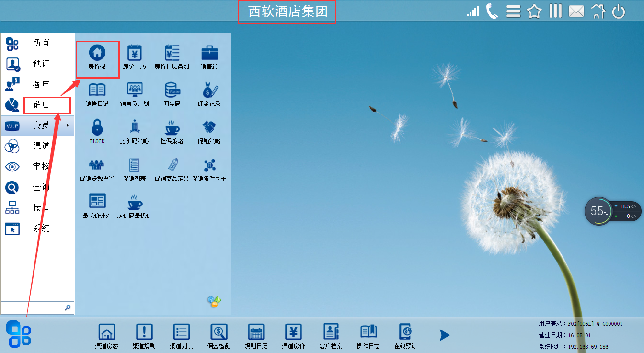
Task: Open 渠道房价 in bottom toolbar
Action: (x=294, y=336)
